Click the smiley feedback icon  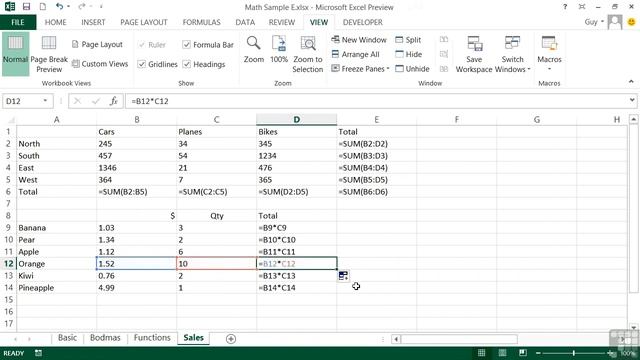pyautogui.click(x=631, y=22)
